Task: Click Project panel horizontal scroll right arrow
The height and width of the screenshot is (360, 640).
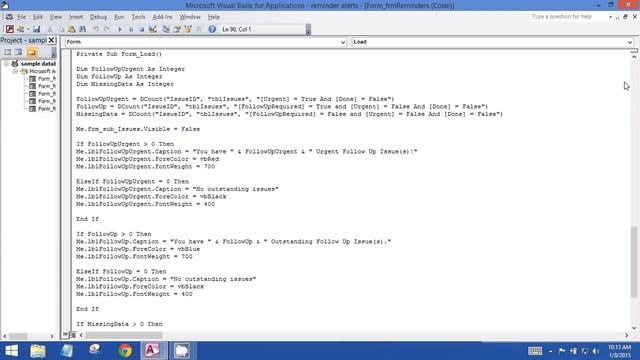Action: click(52, 336)
